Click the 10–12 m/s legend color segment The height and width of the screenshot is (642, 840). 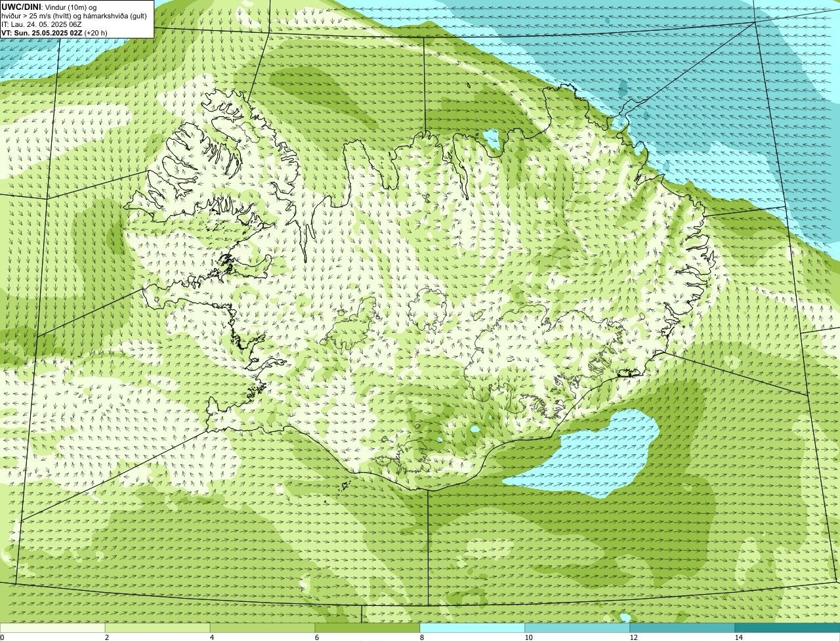[577, 628]
